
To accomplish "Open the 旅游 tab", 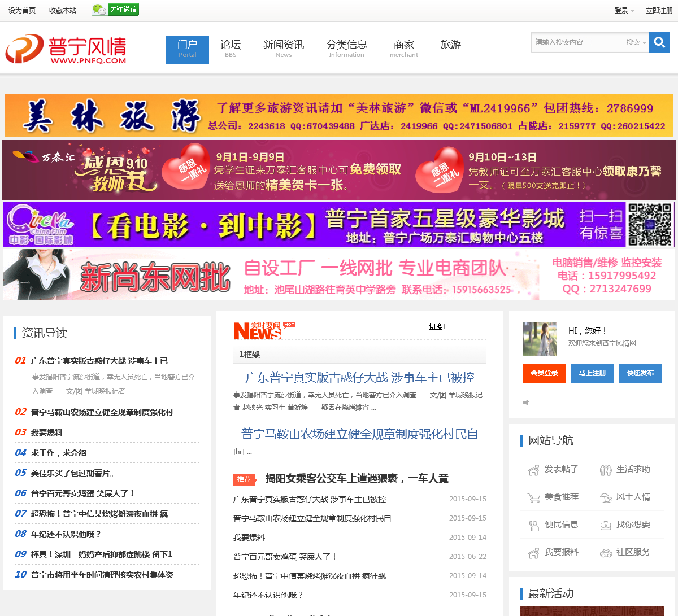I will [451, 45].
